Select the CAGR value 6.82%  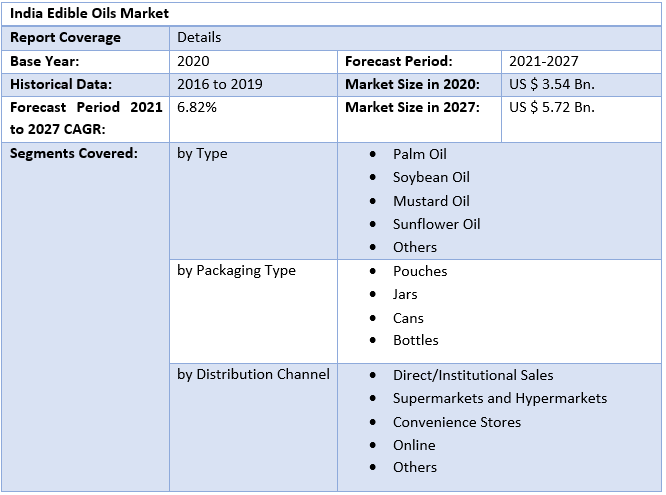tap(195, 107)
